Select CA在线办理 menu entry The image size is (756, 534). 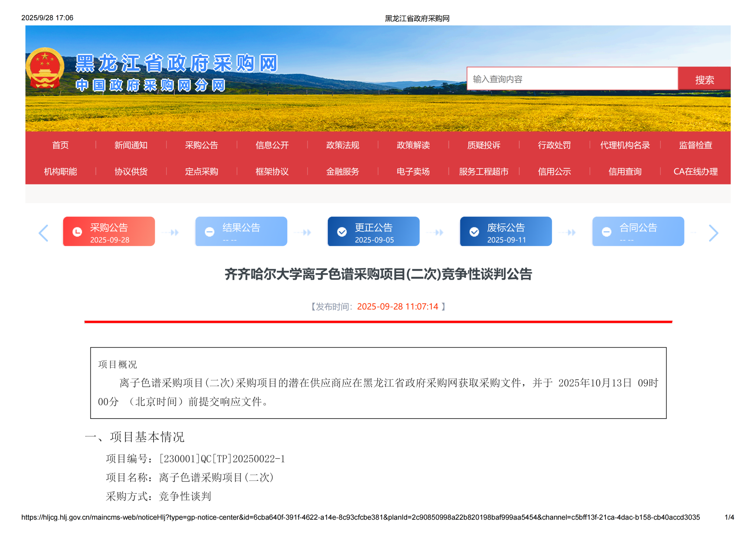695,172
